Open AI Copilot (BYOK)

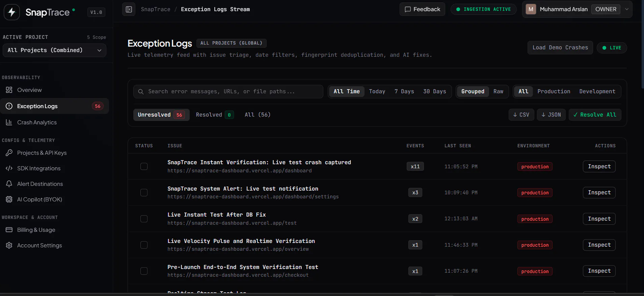[54, 199]
